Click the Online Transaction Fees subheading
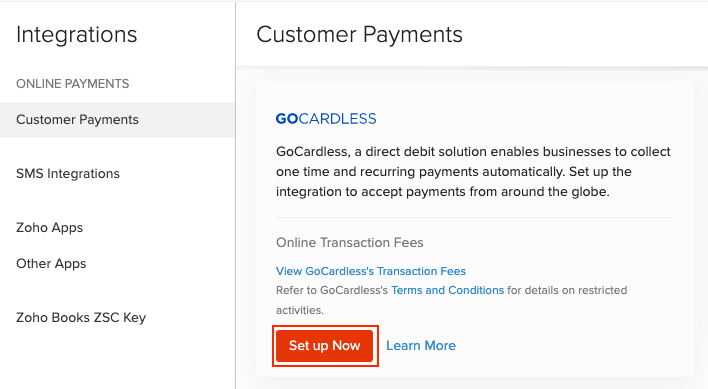 (350, 243)
